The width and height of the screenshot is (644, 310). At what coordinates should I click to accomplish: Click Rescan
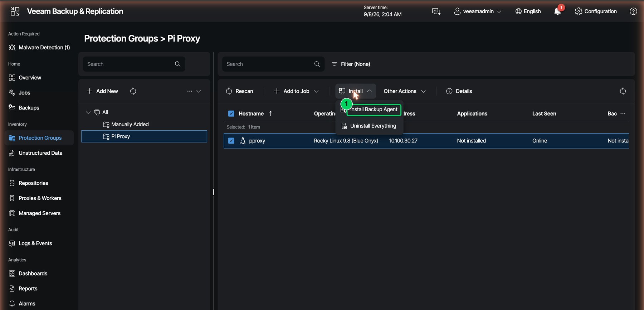pyautogui.click(x=239, y=91)
